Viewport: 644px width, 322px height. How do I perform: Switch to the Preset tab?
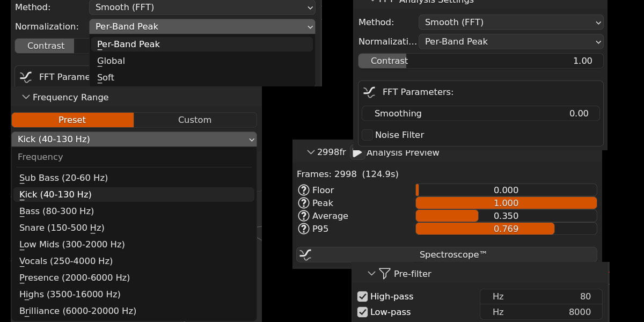coord(72,120)
